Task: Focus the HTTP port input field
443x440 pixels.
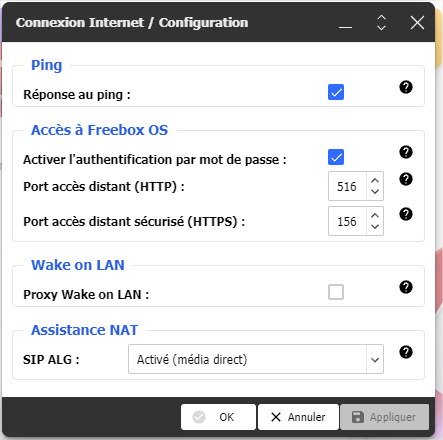Action: [x=347, y=186]
